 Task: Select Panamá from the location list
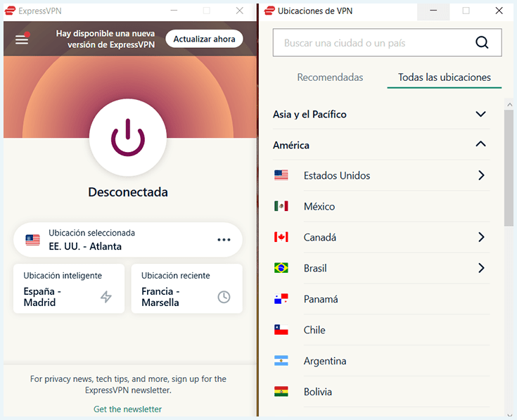point(381,299)
